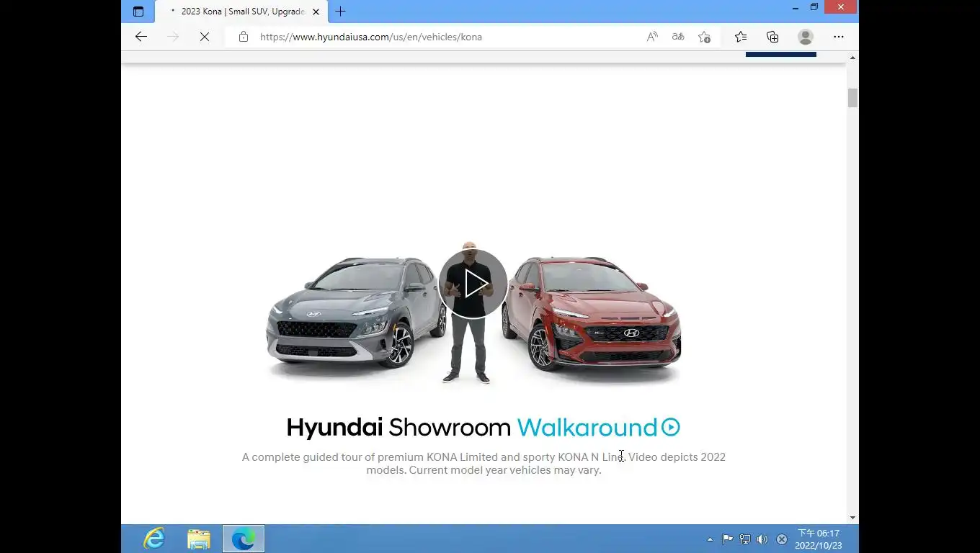
Task: Click the dark blue button at page top
Action: click(781, 54)
